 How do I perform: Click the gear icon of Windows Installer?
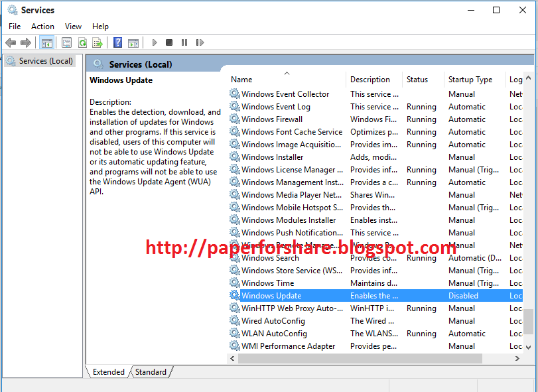click(235, 157)
